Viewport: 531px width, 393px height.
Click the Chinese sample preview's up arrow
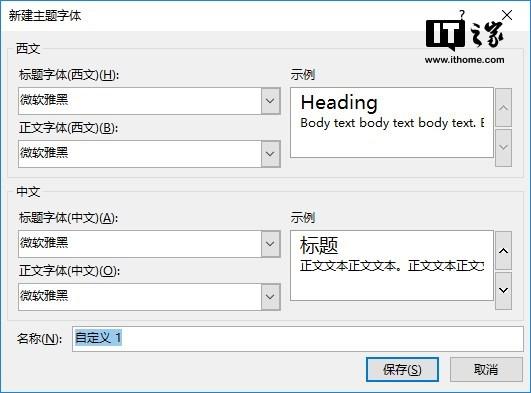pos(503,251)
